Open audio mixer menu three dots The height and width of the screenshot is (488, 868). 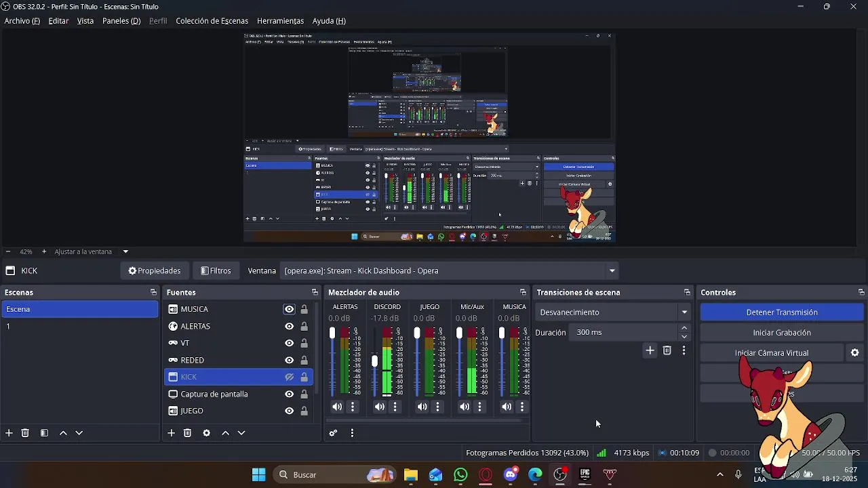click(x=352, y=433)
